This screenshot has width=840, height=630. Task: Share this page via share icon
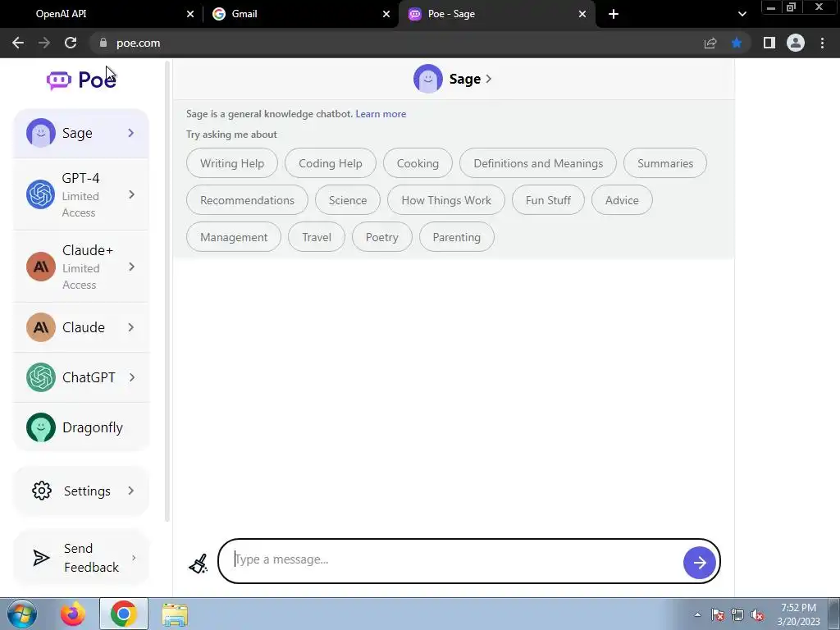tap(710, 43)
